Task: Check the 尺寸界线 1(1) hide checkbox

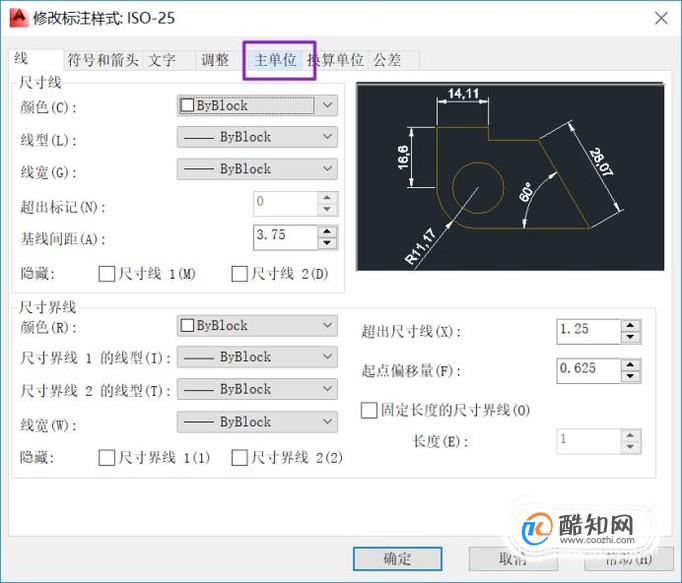Action: click(107, 458)
